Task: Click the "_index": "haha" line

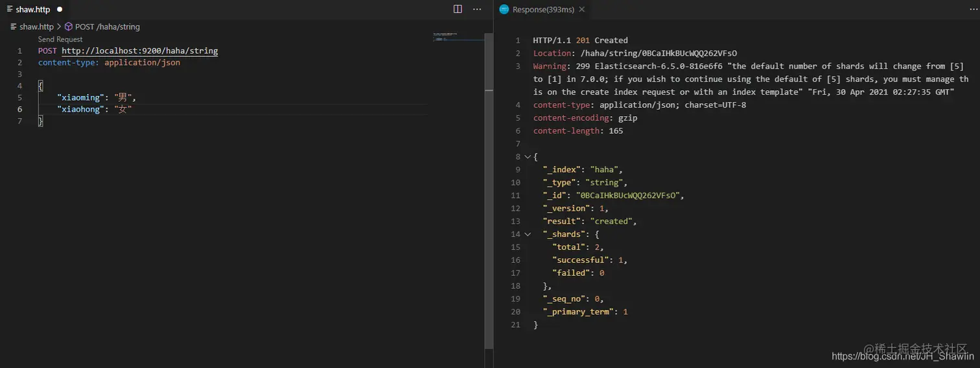Action: 583,169
